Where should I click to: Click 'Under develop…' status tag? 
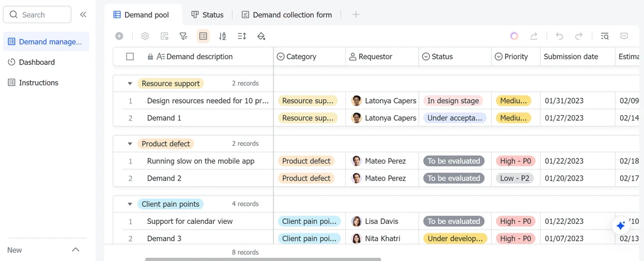(x=455, y=238)
